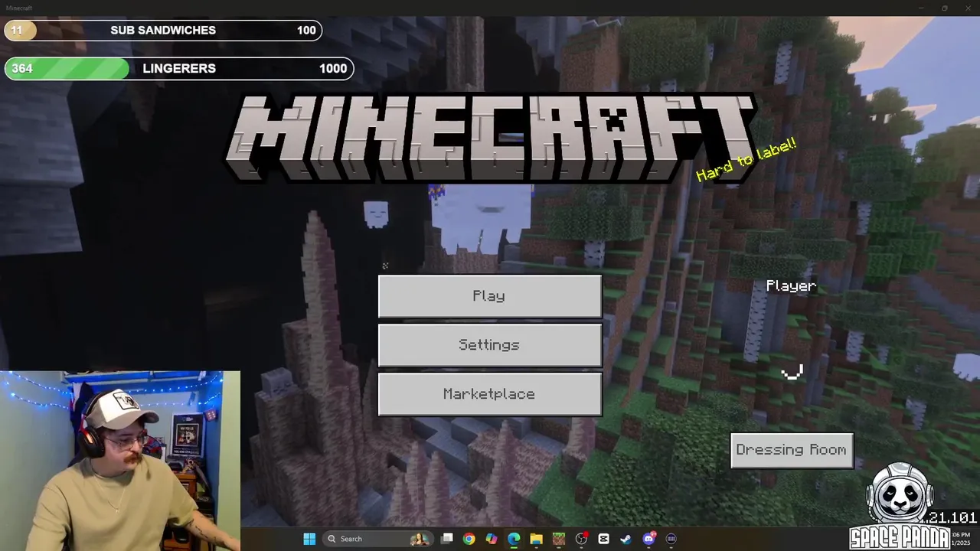Click the Play button
Image resolution: width=980 pixels, height=551 pixels.
point(490,296)
